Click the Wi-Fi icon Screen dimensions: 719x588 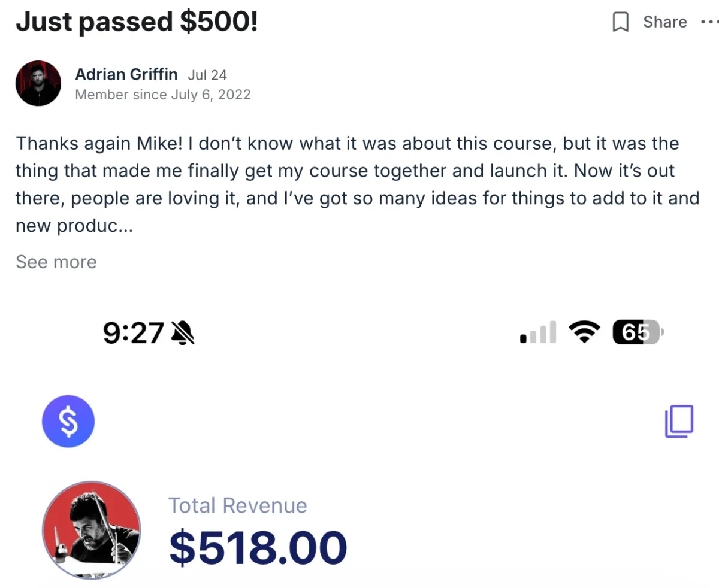(584, 332)
